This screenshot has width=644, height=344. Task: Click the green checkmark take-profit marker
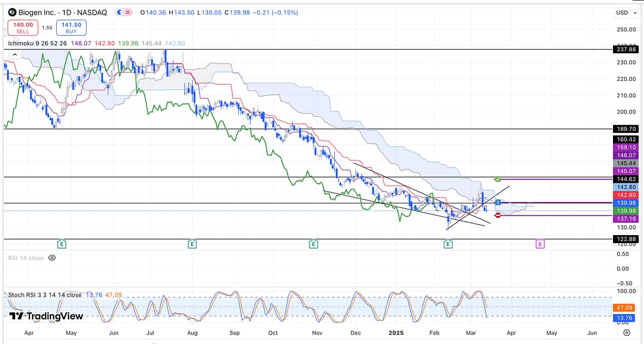click(x=498, y=178)
